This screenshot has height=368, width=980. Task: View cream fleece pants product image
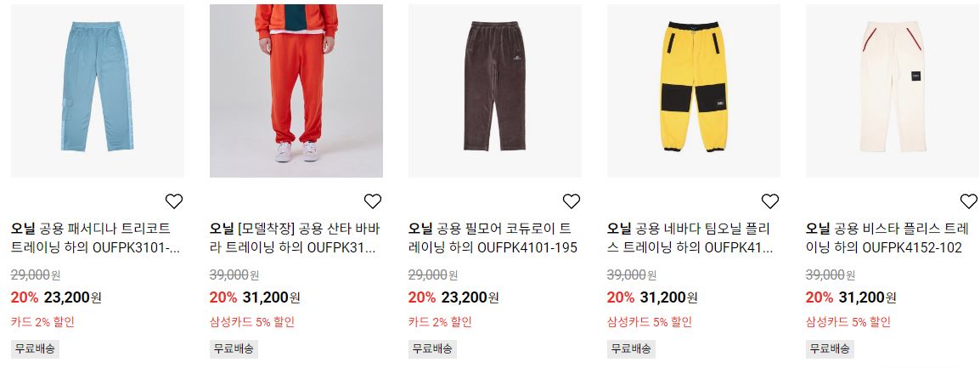pyautogui.click(x=893, y=91)
